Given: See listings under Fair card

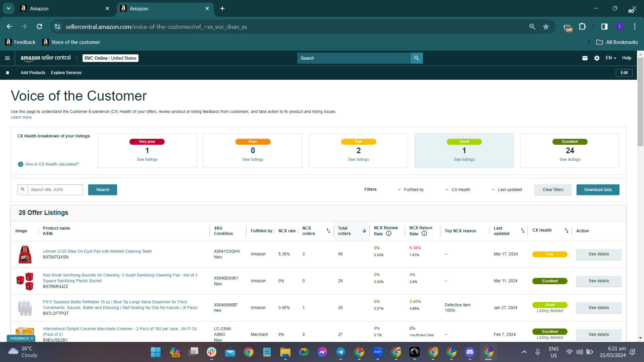Looking at the screenshot, I should click(x=359, y=160).
